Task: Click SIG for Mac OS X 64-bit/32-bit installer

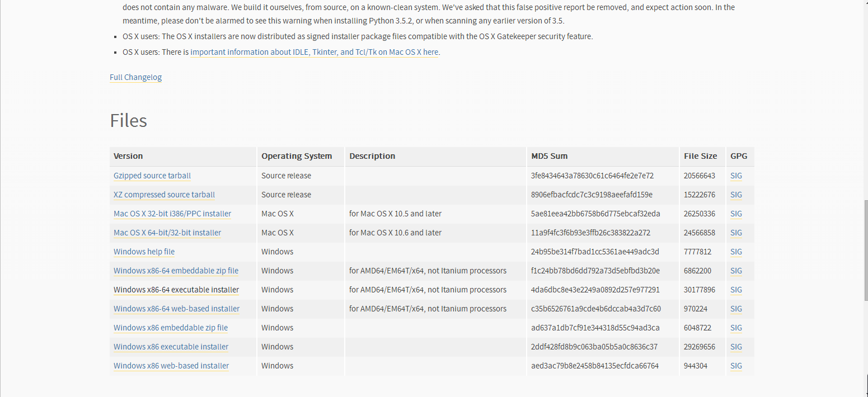Action: 736,233
